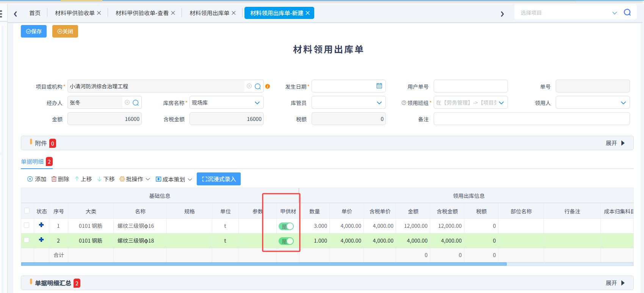The image size is (644, 293).
Task: Click 上移 to move row up
Action: click(x=83, y=179)
